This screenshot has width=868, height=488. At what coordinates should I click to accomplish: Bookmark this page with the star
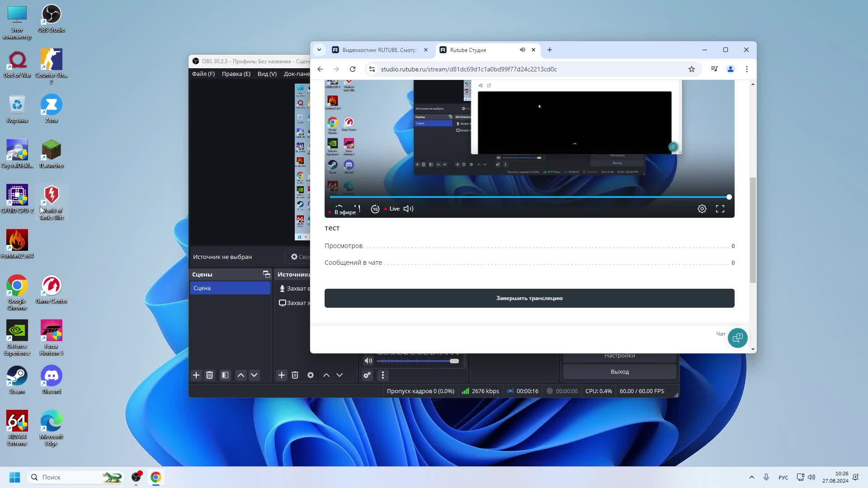[691, 69]
